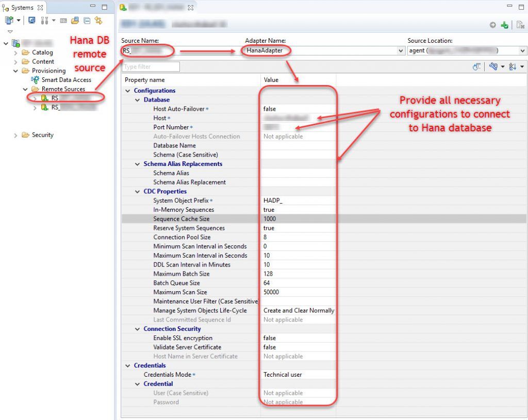Expand the second RS_ remote source node
The height and width of the screenshot is (420, 528).
[x=35, y=108]
